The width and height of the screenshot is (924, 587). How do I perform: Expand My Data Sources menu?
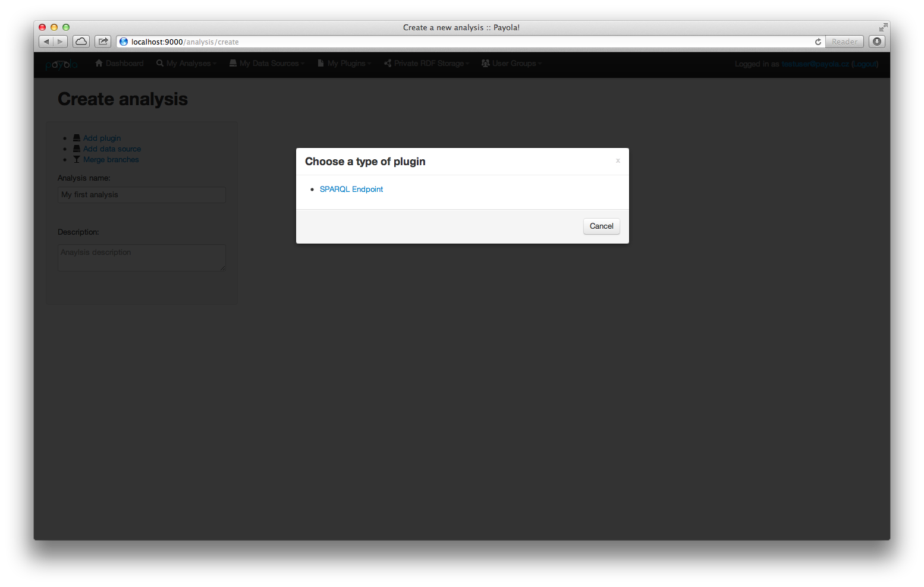pos(267,64)
